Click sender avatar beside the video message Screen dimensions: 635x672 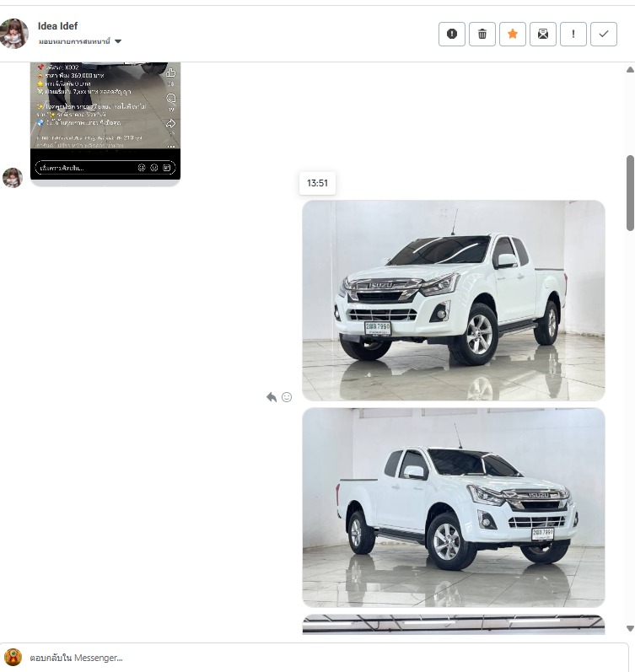click(13, 177)
